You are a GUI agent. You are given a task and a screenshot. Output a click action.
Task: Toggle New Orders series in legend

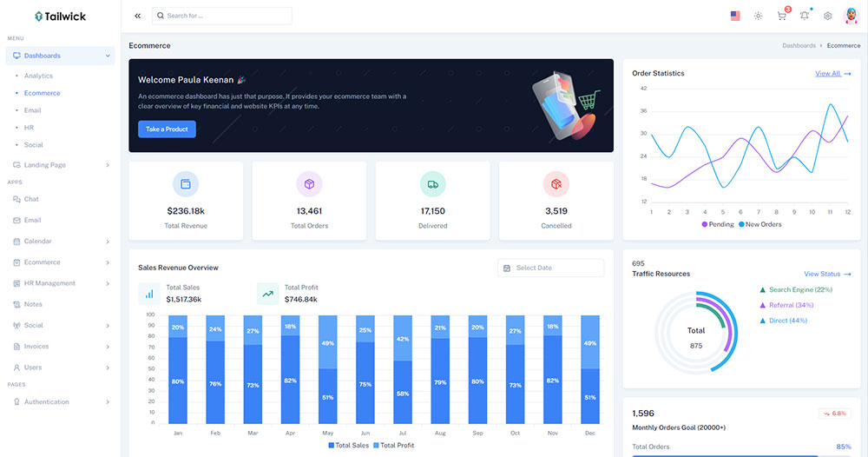click(759, 224)
